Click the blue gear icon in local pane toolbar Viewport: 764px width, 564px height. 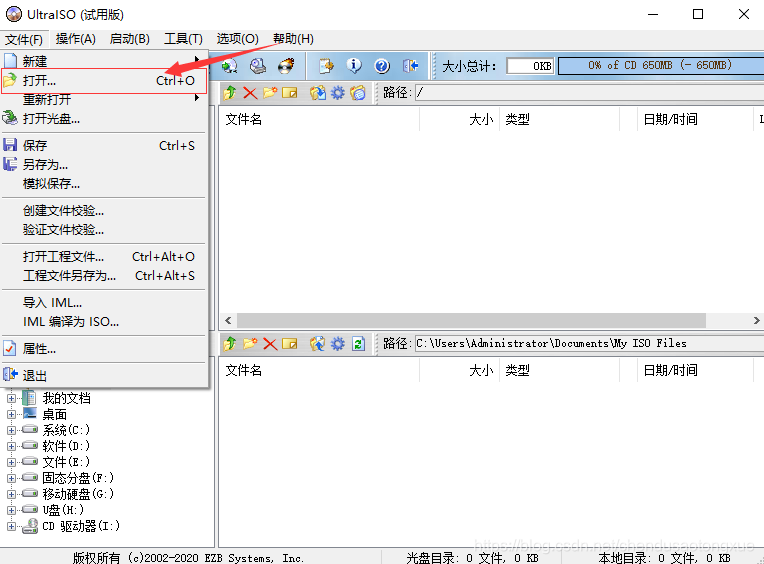(338, 344)
